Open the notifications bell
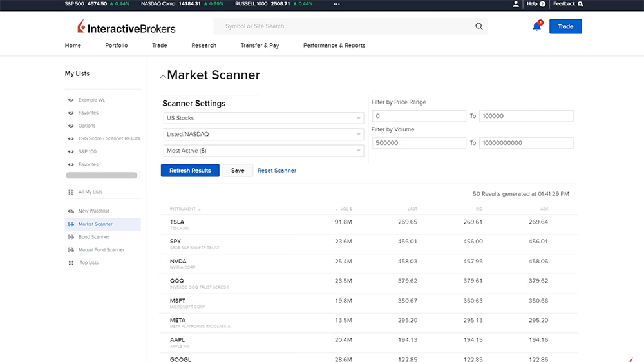 point(536,26)
